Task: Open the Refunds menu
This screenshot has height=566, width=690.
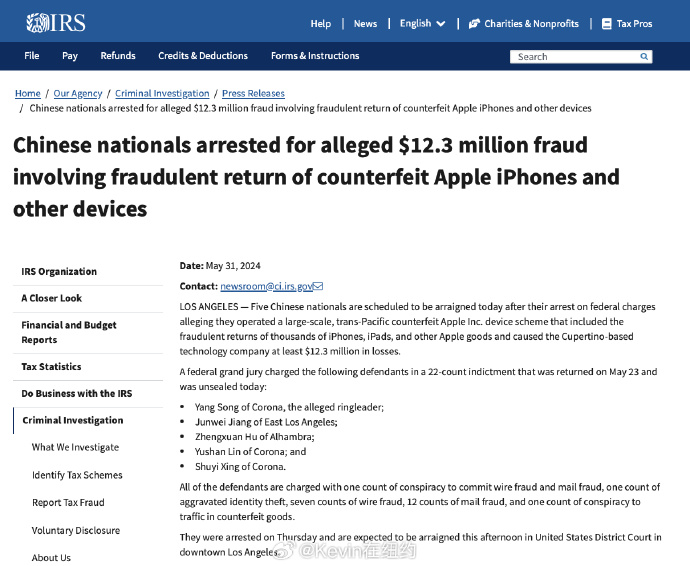Action: pyautogui.click(x=118, y=56)
